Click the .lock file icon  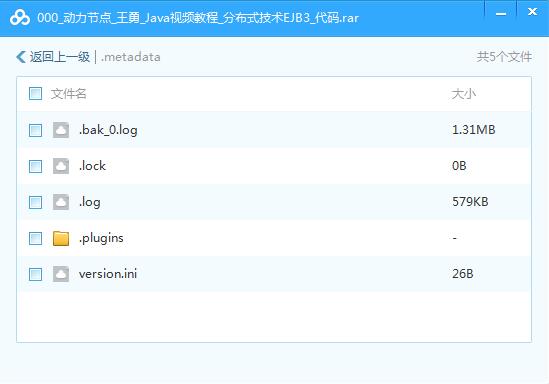coord(61,166)
